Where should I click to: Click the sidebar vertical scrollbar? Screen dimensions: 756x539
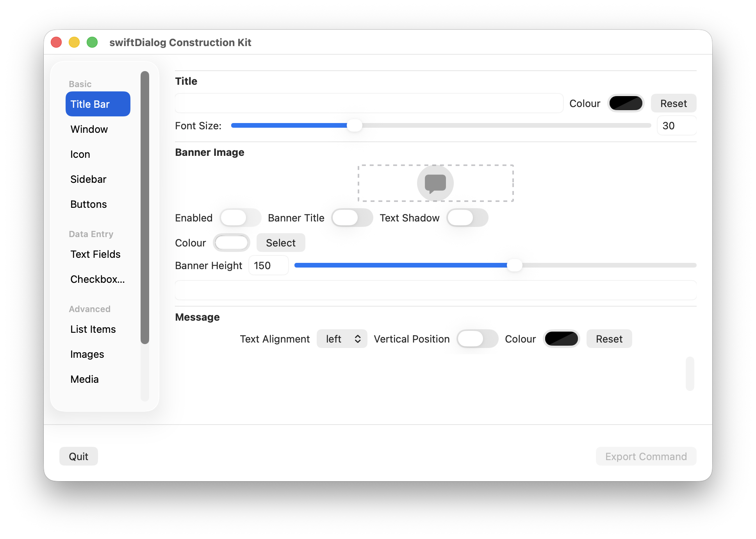145,207
